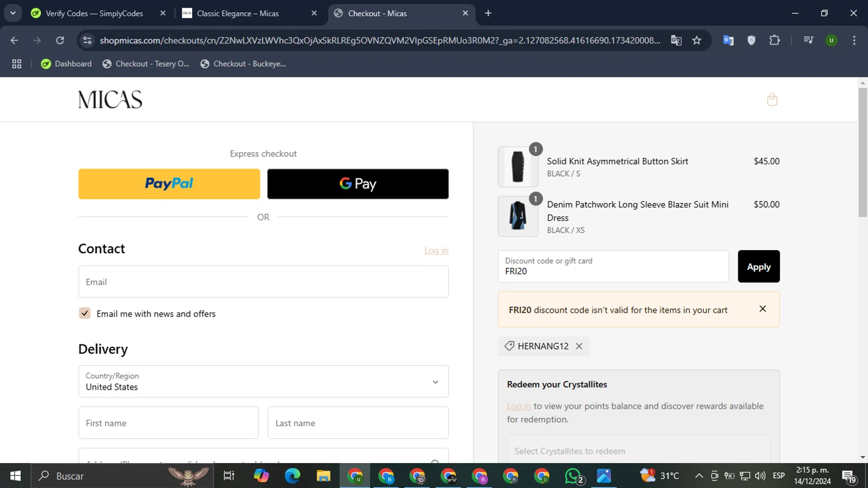Viewport: 868px width, 488px height.
Task: Go back to the previous page
Action: [14, 40]
